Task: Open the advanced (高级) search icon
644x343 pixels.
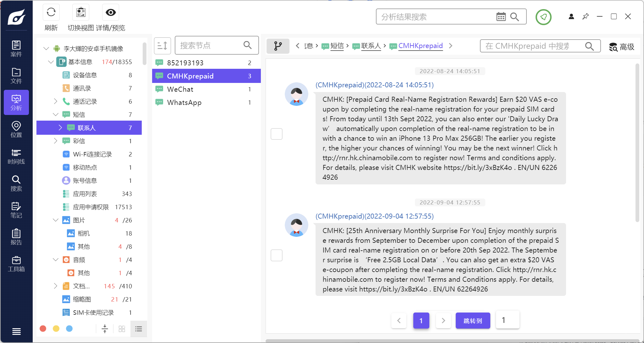Action: pos(613,47)
